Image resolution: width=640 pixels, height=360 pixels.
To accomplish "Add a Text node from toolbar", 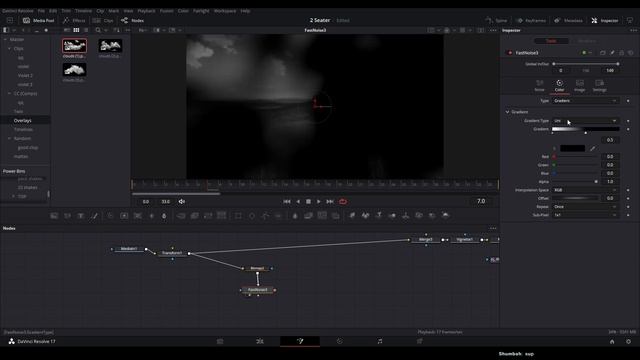I will (81, 216).
